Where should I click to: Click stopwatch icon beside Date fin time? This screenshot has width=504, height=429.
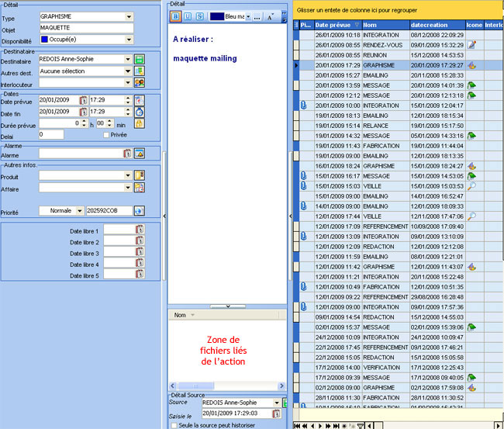click(139, 112)
